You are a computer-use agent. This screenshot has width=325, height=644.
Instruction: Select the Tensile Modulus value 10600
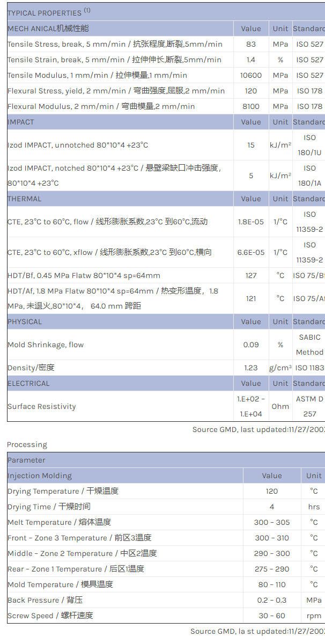pos(251,75)
